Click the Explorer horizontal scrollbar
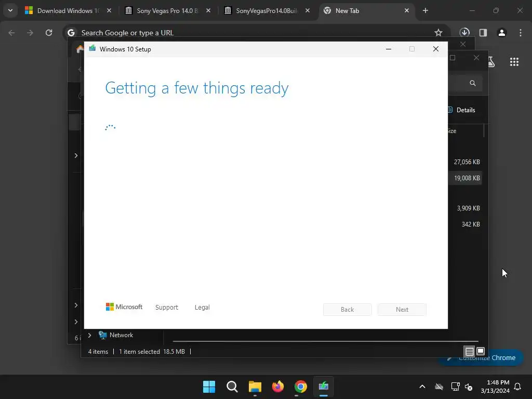The image size is (532, 399). coord(325,341)
